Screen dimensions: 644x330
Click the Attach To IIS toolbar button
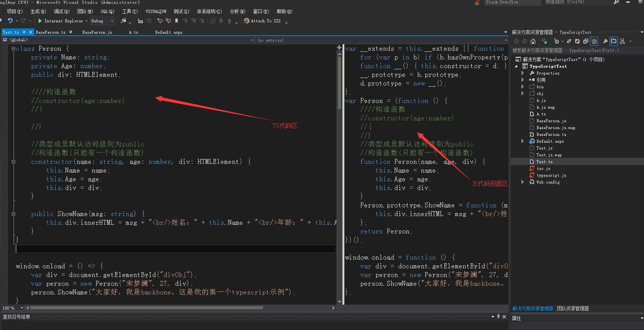262,21
